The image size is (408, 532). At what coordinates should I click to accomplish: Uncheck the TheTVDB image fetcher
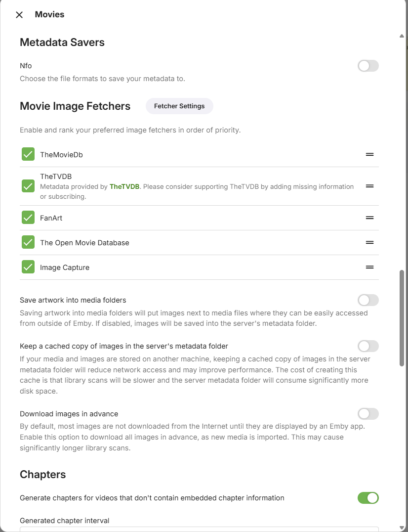coord(28,186)
